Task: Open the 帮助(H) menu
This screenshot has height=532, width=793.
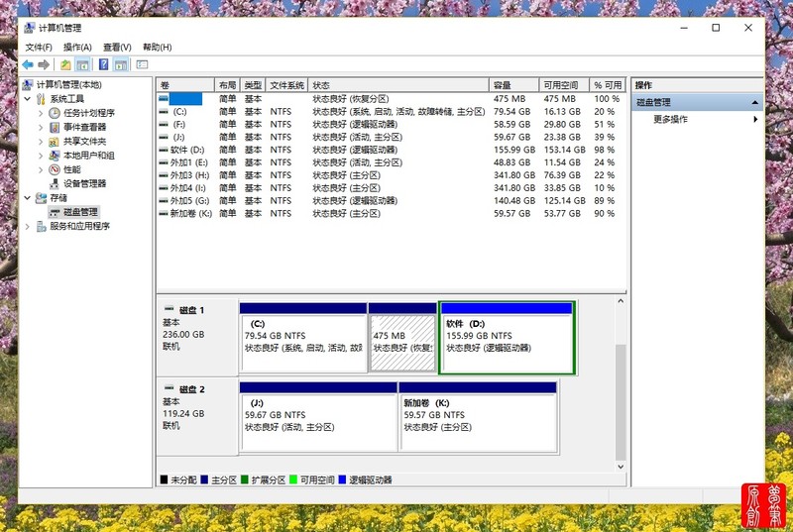Action: pos(158,48)
